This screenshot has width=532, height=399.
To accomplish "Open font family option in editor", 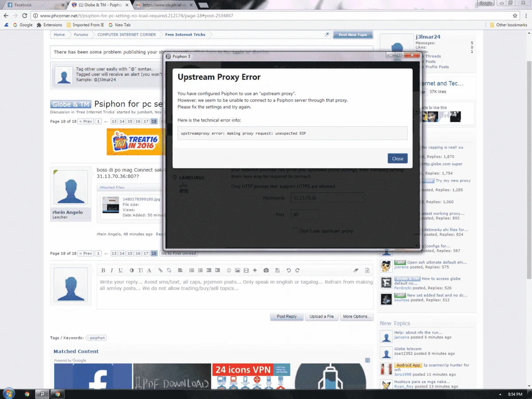I will click(x=149, y=270).
